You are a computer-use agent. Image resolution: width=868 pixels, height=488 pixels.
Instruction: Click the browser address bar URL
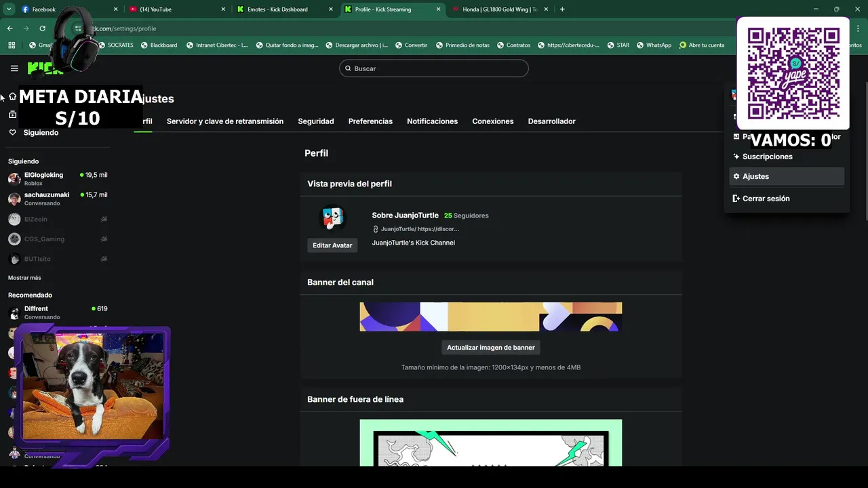pyautogui.click(x=122, y=28)
